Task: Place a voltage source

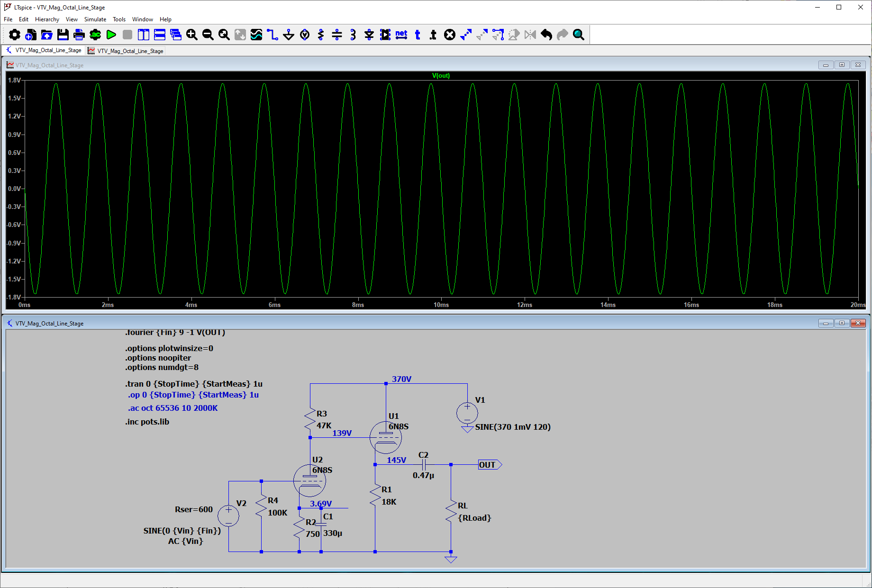Action: (x=305, y=35)
